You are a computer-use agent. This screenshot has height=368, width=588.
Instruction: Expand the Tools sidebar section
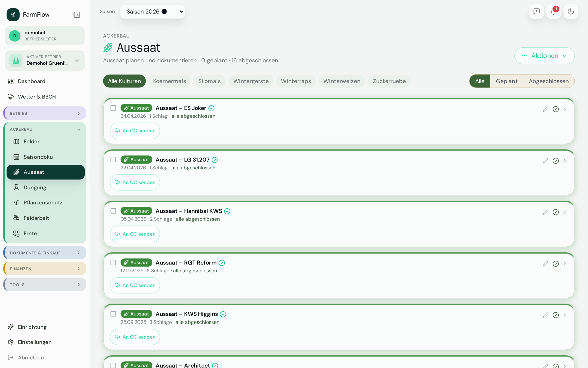pyautogui.click(x=45, y=285)
